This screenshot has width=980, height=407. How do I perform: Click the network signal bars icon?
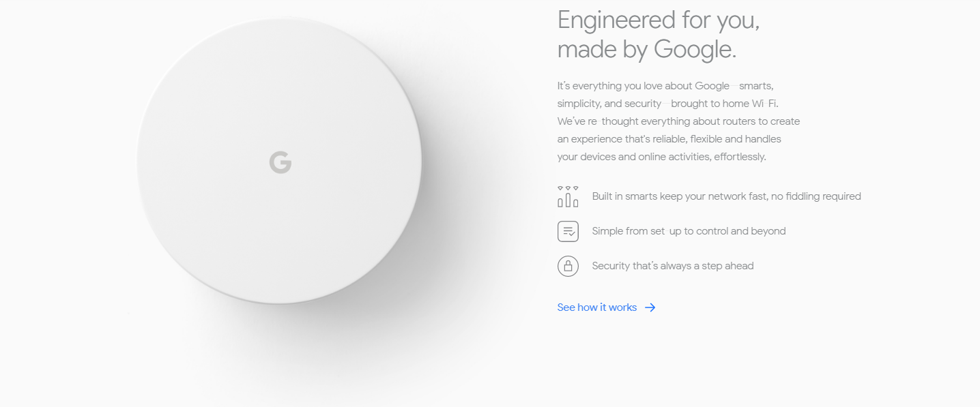pyautogui.click(x=568, y=196)
